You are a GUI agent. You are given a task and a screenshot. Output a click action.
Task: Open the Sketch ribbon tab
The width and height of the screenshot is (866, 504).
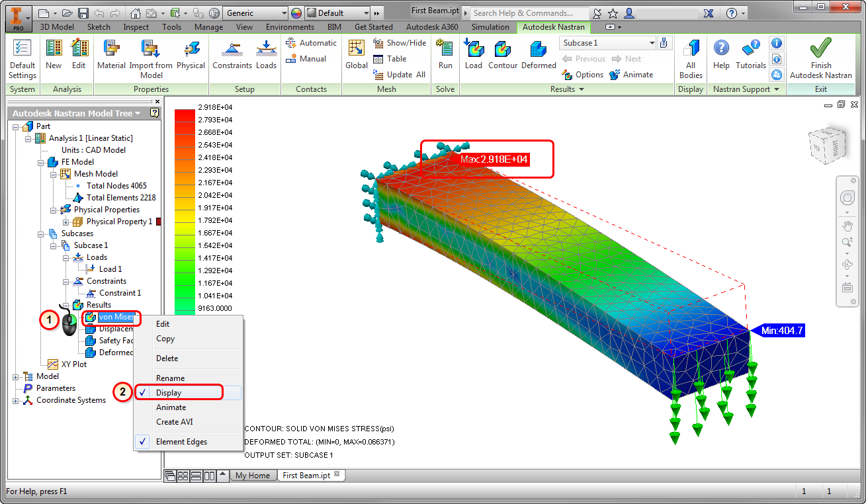tap(98, 27)
